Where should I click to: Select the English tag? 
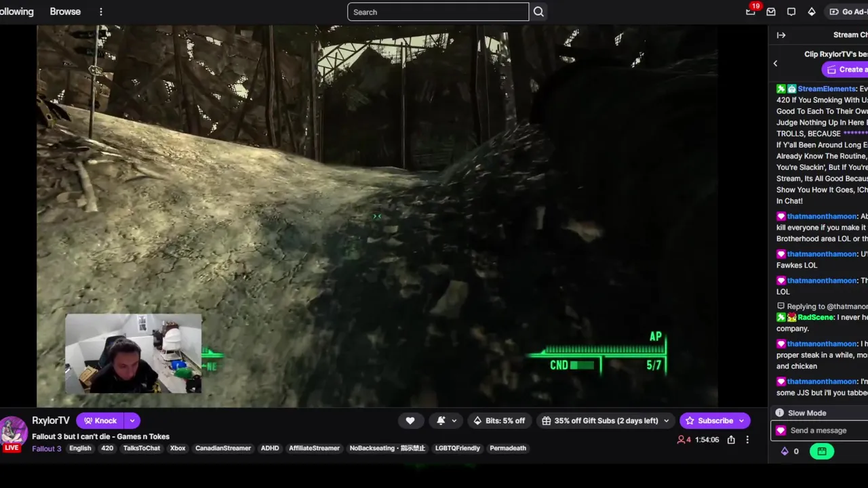80,448
